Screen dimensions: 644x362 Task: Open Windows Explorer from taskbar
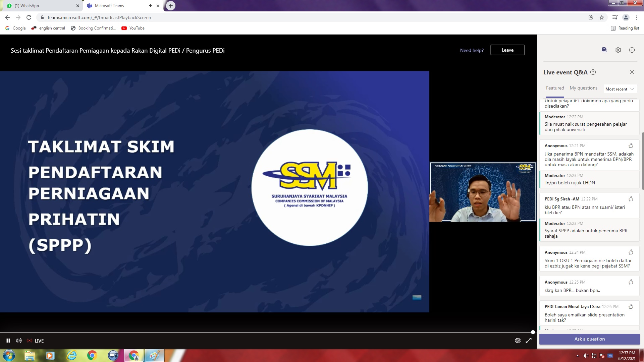point(30,356)
